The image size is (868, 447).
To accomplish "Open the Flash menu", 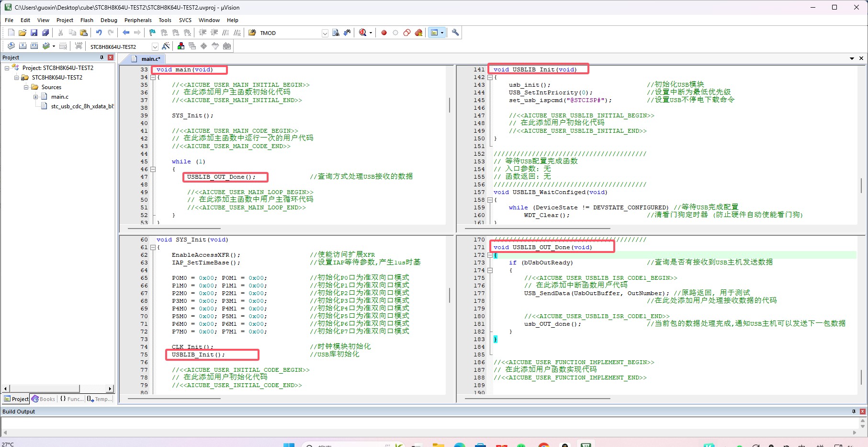I will 87,20.
